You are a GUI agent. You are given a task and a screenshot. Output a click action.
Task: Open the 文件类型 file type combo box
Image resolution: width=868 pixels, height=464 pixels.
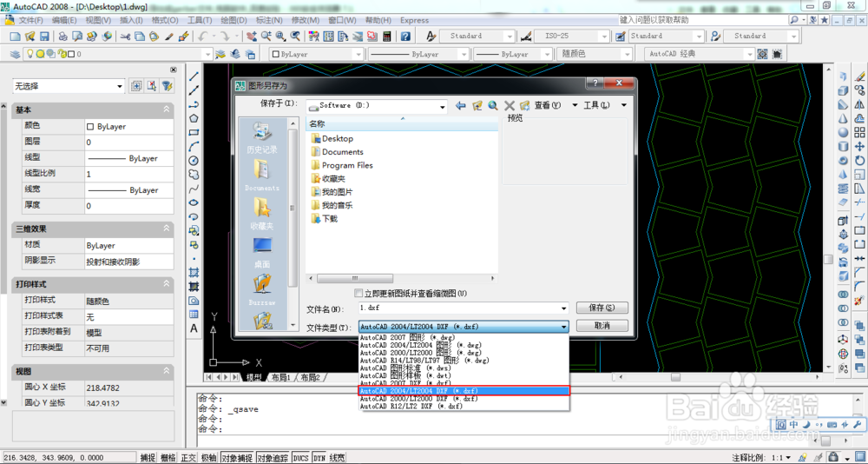(464, 326)
